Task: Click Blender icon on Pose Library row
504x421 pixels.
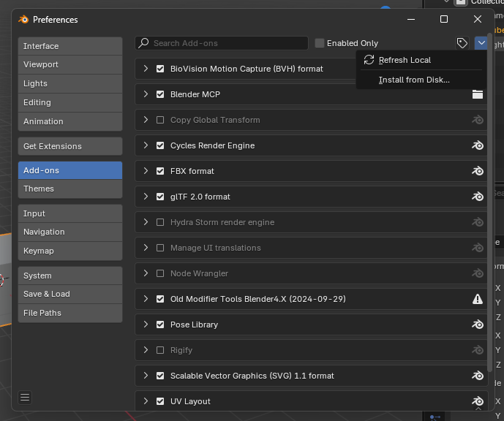Action: pos(478,325)
